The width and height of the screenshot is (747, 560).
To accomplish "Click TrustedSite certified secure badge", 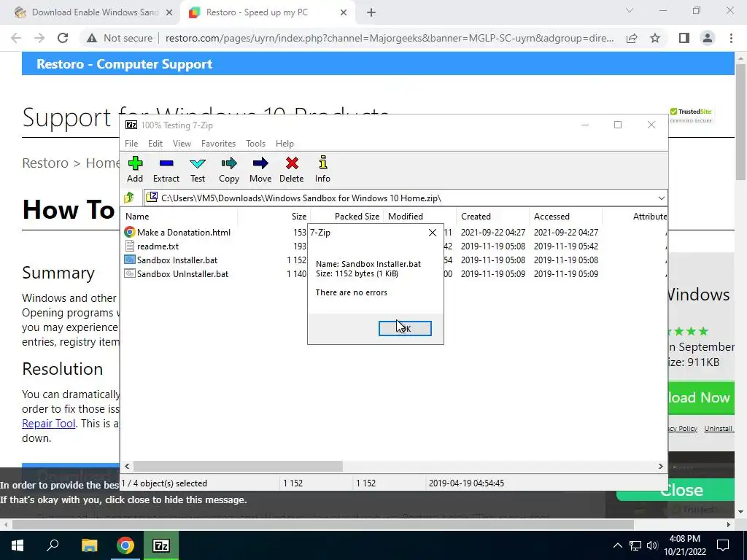I will tap(691, 115).
